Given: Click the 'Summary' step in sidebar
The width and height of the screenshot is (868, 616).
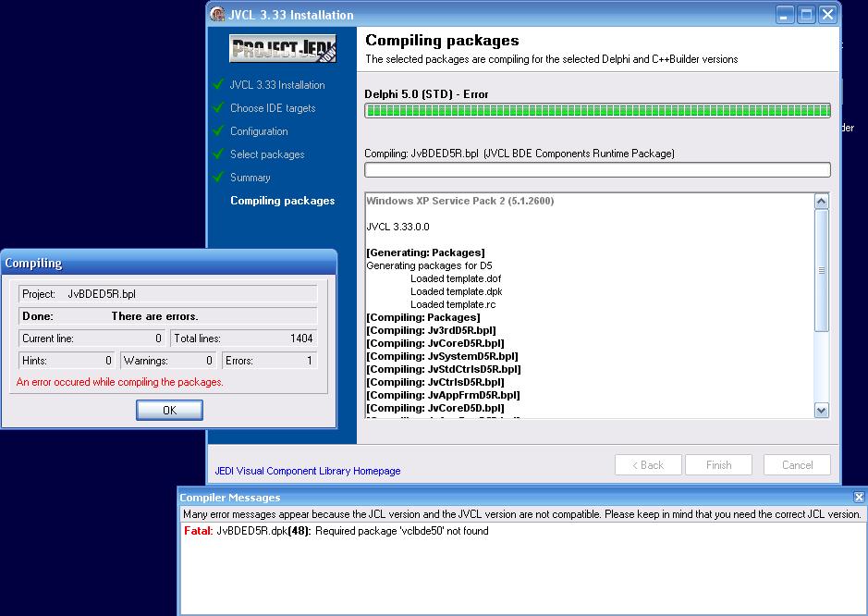Looking at the screenshot, I should pos(251,178).
